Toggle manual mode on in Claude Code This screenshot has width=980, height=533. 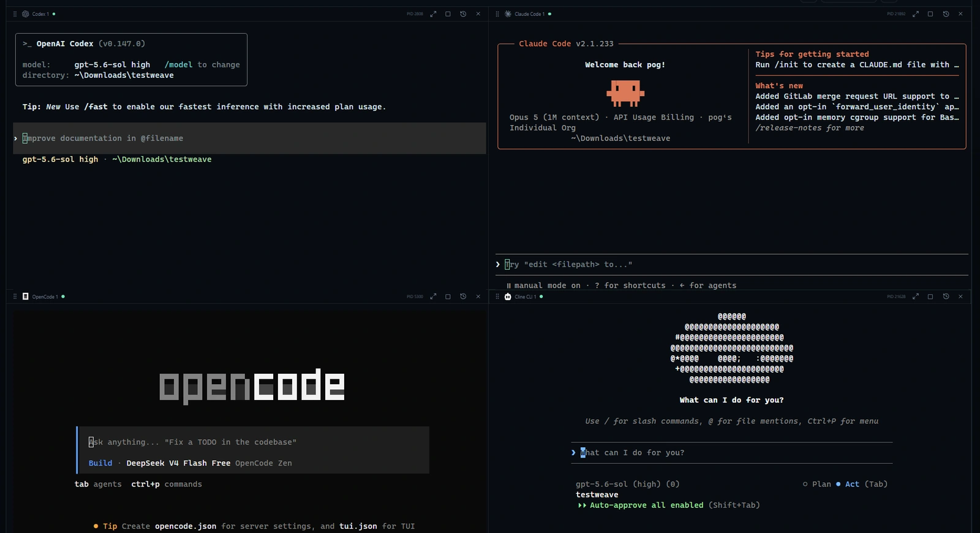click(x=543, y=285)
